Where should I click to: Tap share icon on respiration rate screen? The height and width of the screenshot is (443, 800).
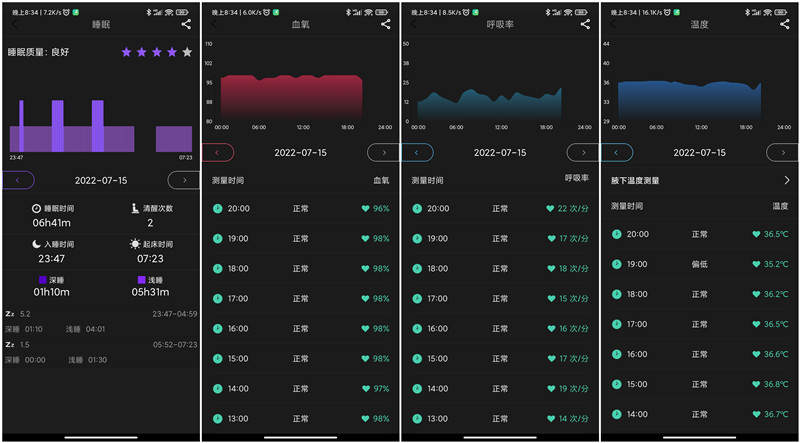(585, 24)
